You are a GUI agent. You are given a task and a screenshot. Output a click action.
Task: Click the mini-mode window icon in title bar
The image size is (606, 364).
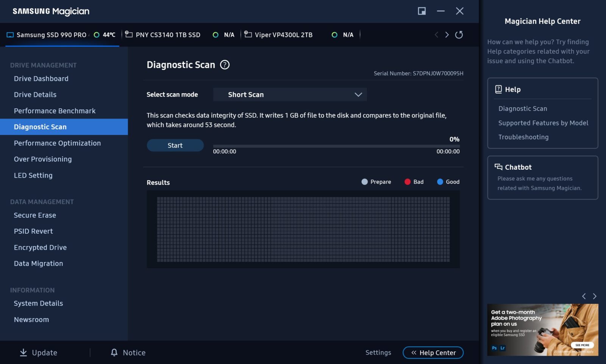pyautogui.click(x=422, y=11)
